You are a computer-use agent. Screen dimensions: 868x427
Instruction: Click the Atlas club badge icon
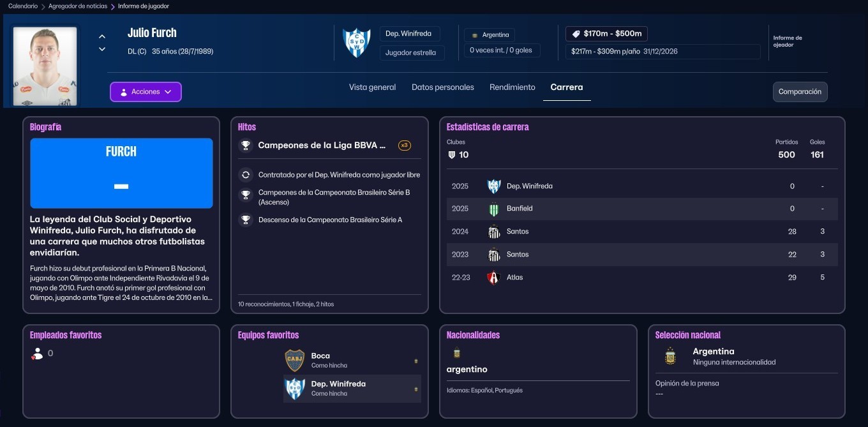[x=493, y=278]
